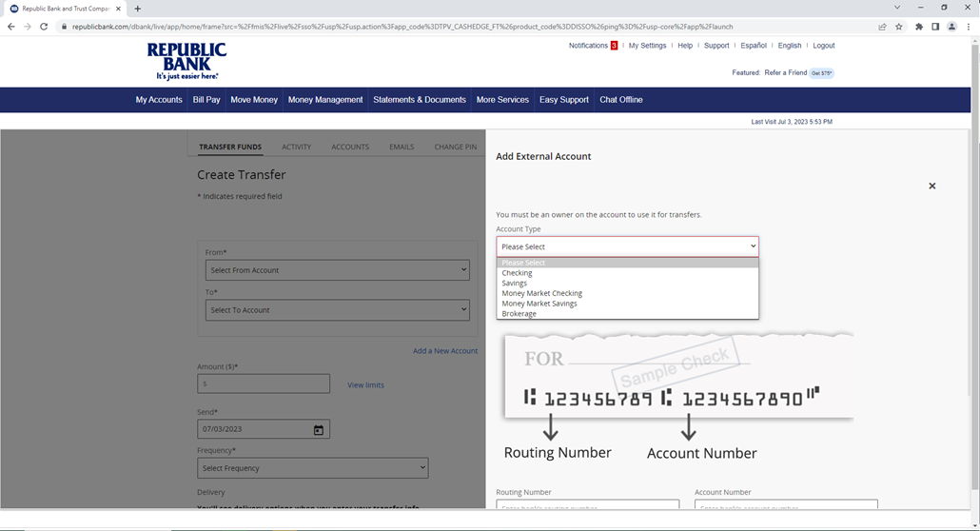This screenshot has height=531, width=980.
Task: Click the Account Number input field
Action: click(x=786, y=504)
